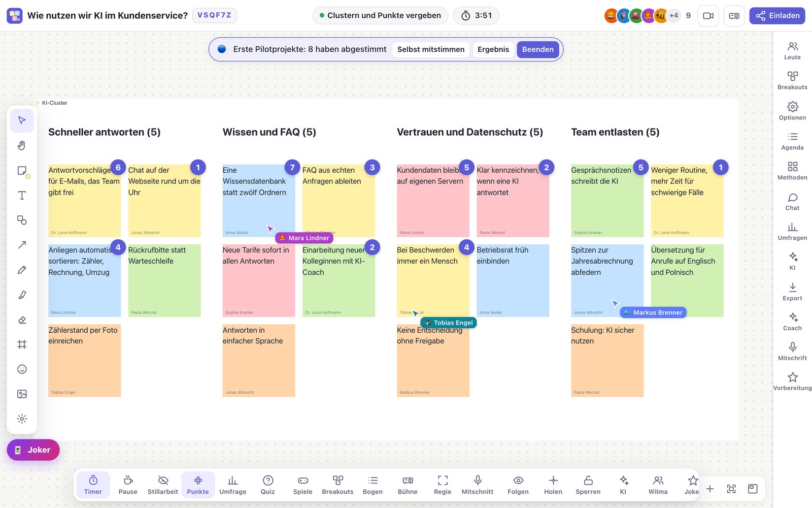Open the laser pointer tool at toolbar bottom
This screenshot has height=508, width=812.
tap(22, 419)
